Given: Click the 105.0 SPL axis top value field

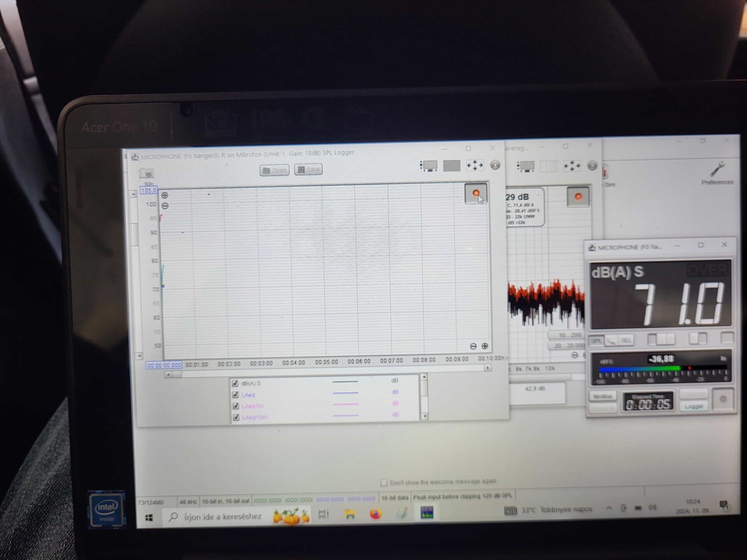Looking at the screenshot, I should [x=149, y=191].
